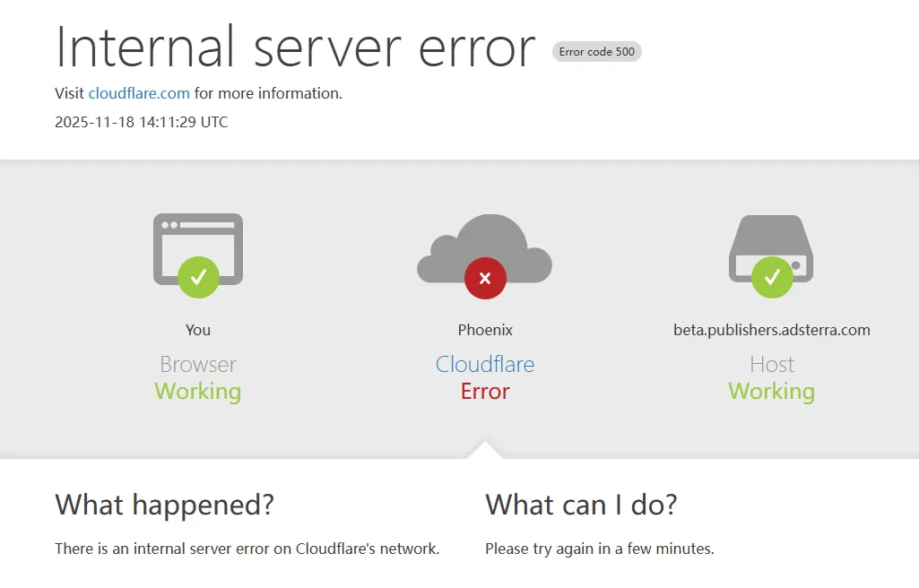Click the Working status under Host
919x588 pixels.
(x=771, y=392)
